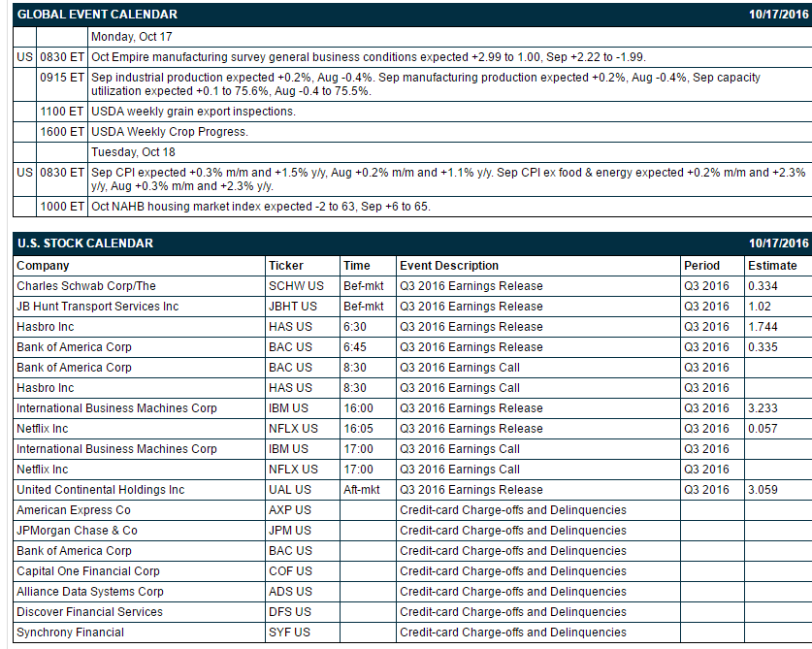Click the Sep CPI expected entry
This screenshot has height=649, width=812.
(x=448, y=179)
